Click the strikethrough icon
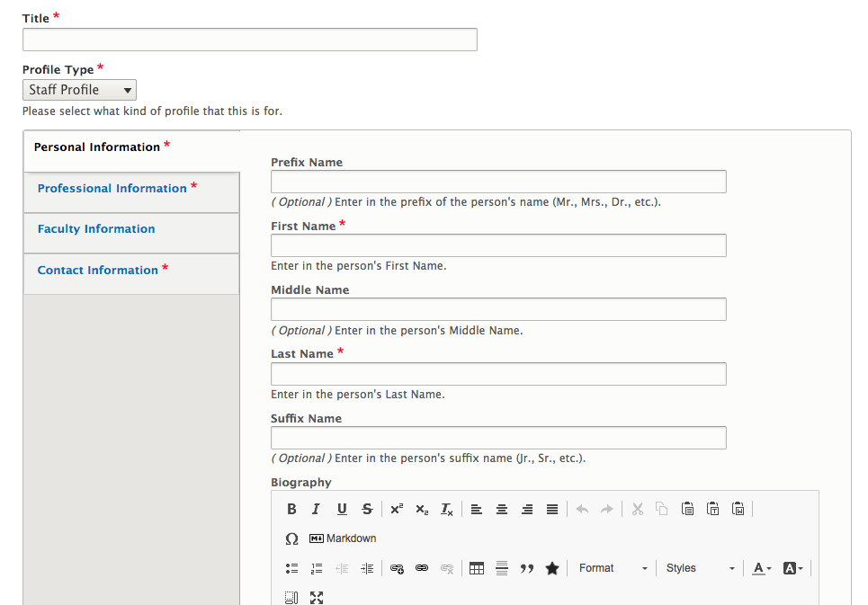Screen dimensions: 868x605 click(367, 509)
